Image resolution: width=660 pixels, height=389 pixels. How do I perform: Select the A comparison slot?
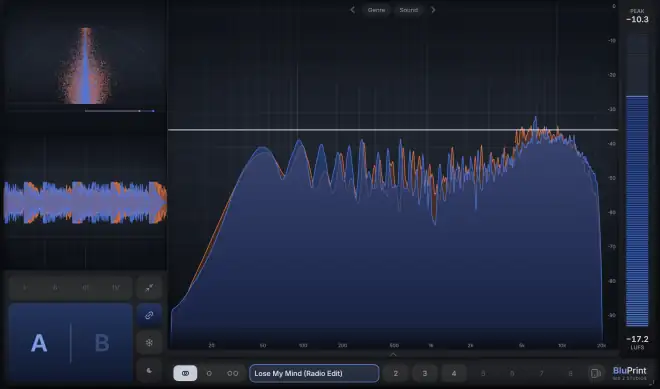coord(39,343)
